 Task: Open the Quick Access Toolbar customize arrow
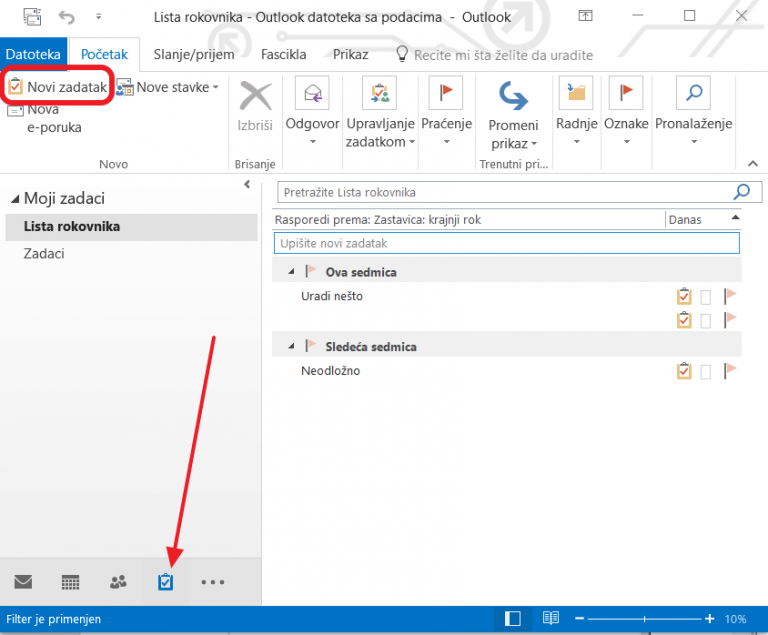click(98, 17)
